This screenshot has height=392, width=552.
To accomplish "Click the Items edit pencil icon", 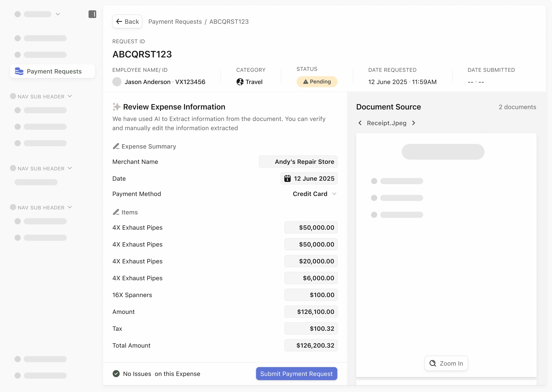I will [x=116, y=212].
